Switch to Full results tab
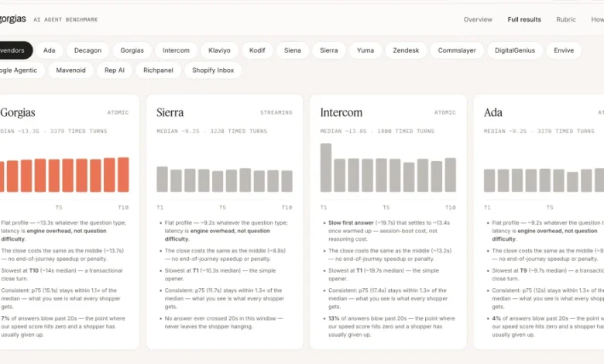Viewport: 604px width, 364px height. coord(524,19)
